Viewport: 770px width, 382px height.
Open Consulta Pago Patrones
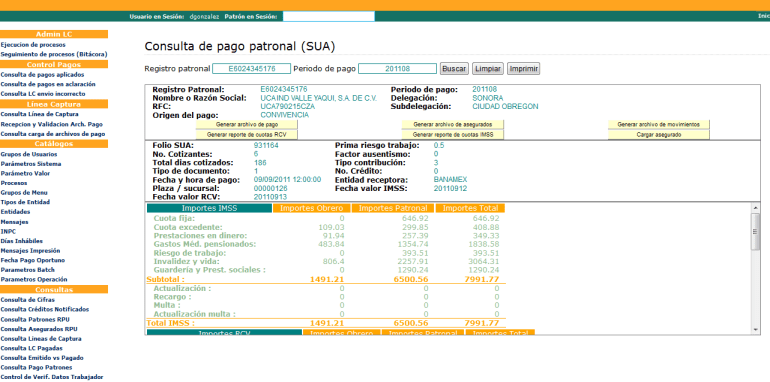coord(36,367)
